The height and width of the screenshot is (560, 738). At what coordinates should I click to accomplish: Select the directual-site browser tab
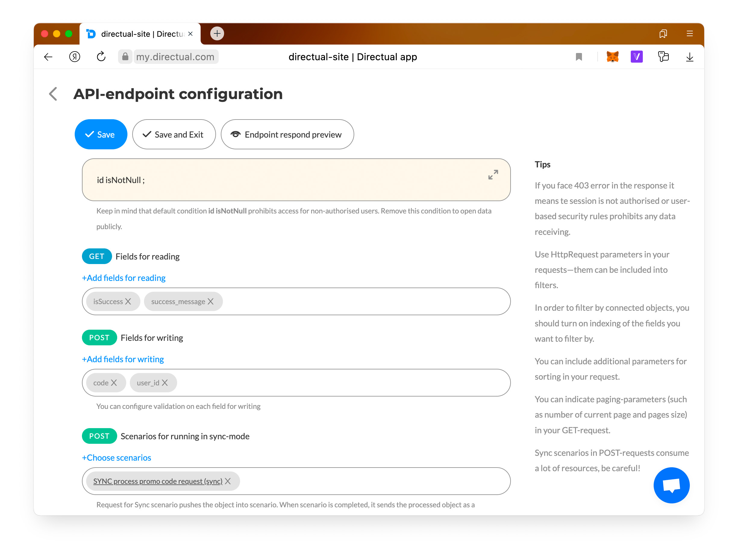140,34
